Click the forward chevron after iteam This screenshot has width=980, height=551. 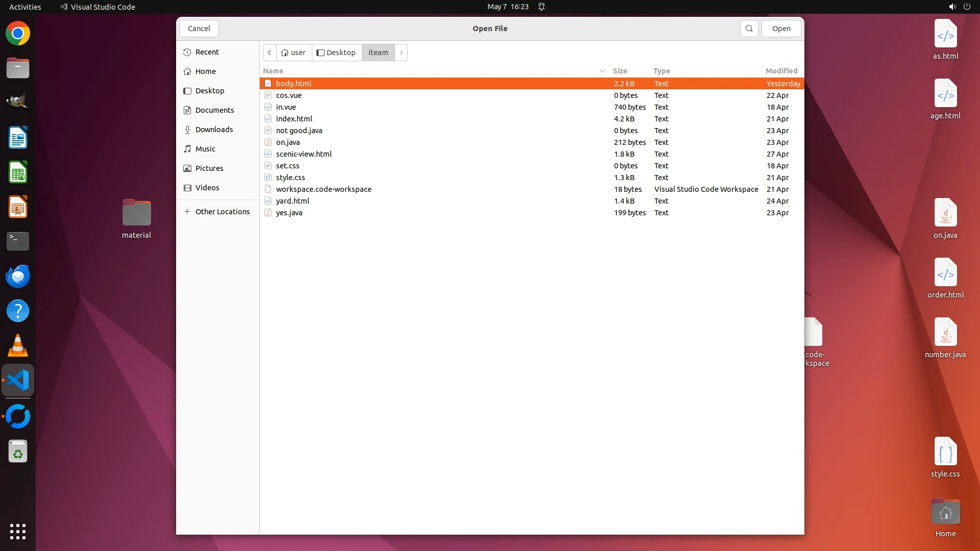[401, 53]
